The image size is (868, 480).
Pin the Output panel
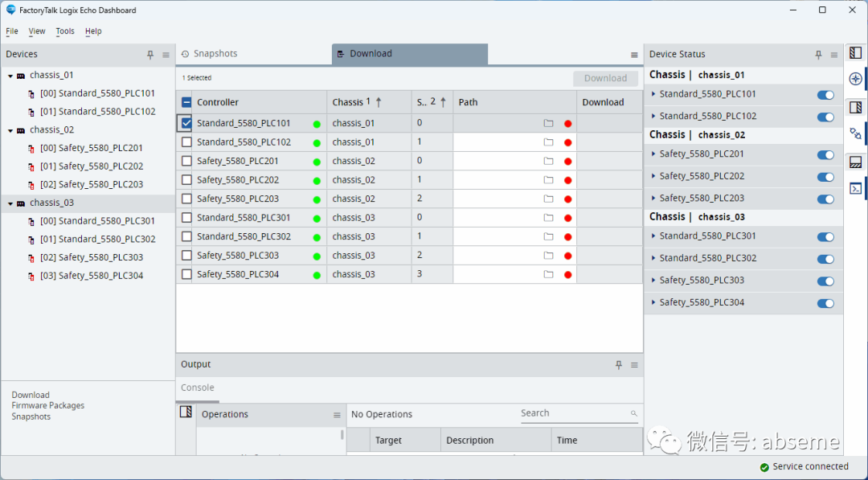pos(619,365)
